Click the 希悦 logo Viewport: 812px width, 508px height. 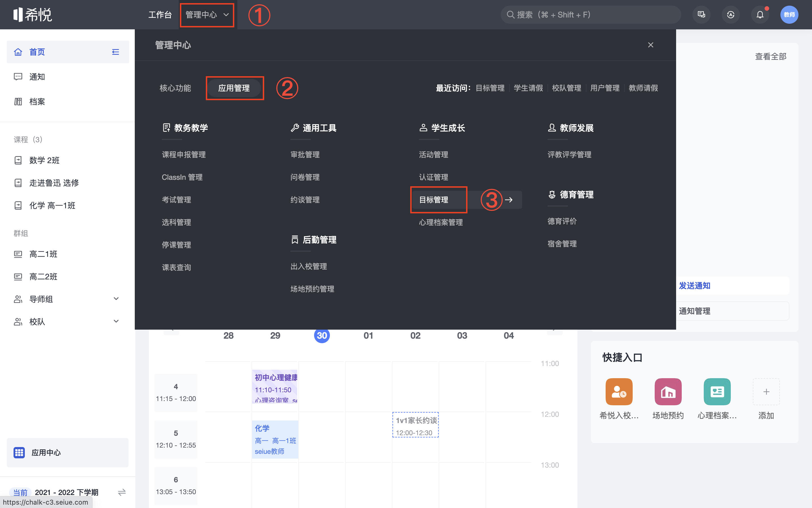coord(32,14)
